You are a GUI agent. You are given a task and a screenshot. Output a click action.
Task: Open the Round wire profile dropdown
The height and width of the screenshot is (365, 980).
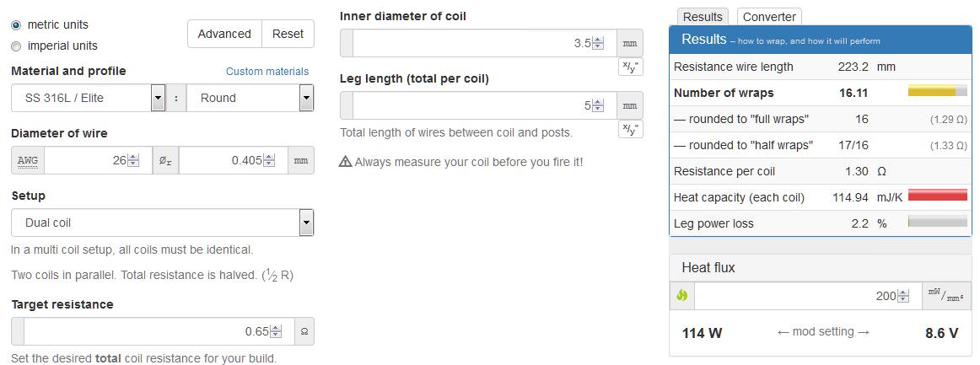[250, 98]
